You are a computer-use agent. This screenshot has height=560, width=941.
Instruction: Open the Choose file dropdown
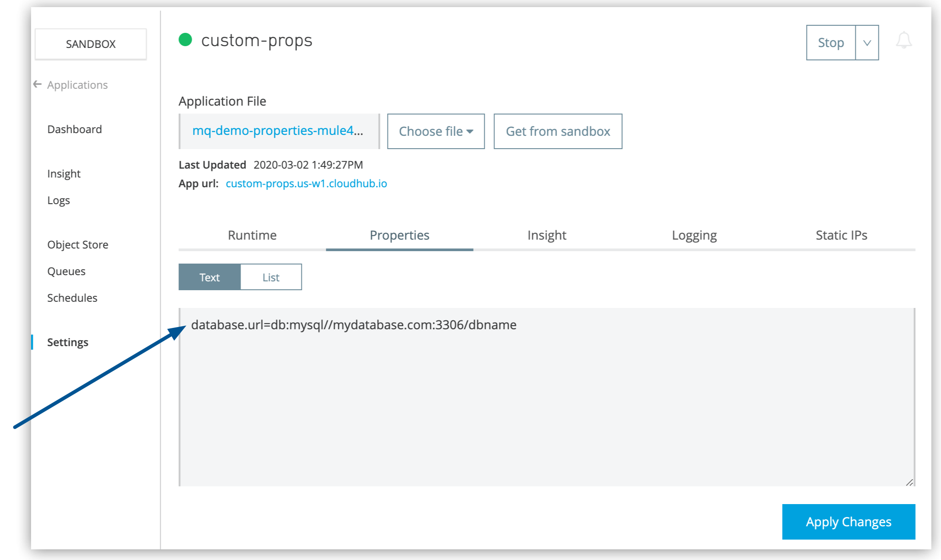point(435,131)
